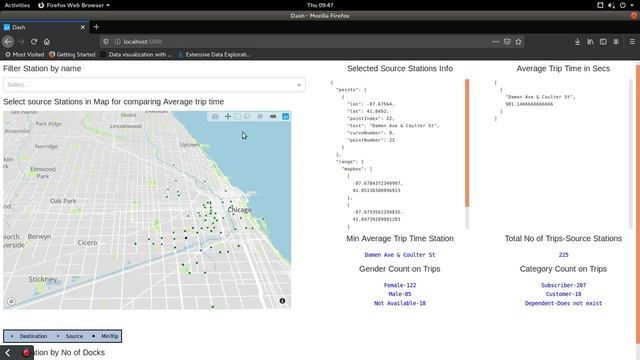Open Extensive Data Exploration bookmark

coord(214,54)
